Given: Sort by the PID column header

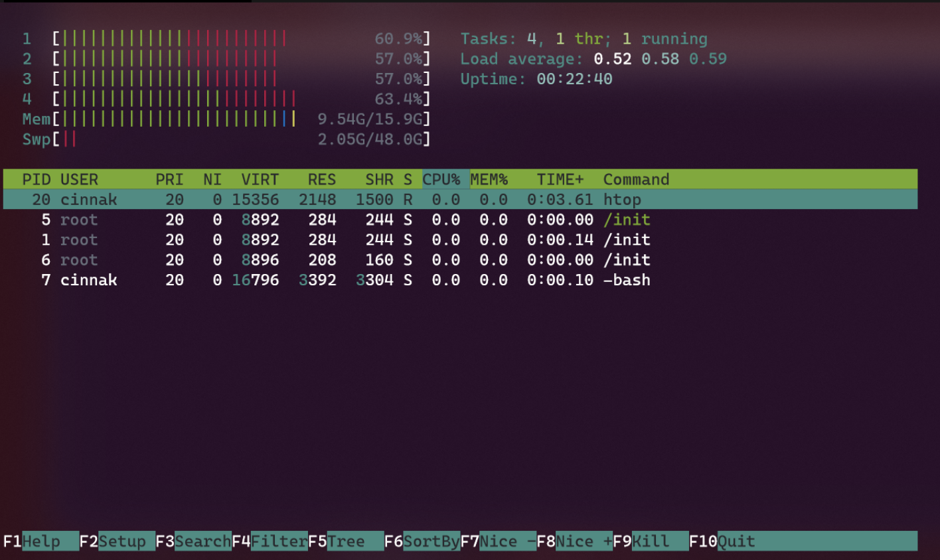Looking at the screenshot, I should [x=37, y=179].
